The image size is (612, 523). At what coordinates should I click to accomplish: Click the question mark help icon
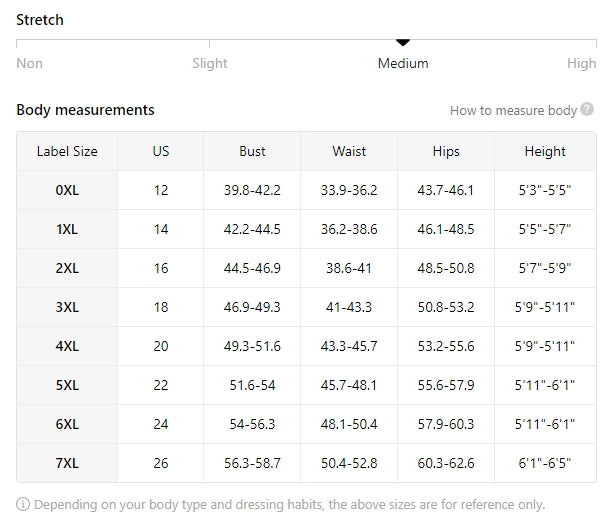587,110
